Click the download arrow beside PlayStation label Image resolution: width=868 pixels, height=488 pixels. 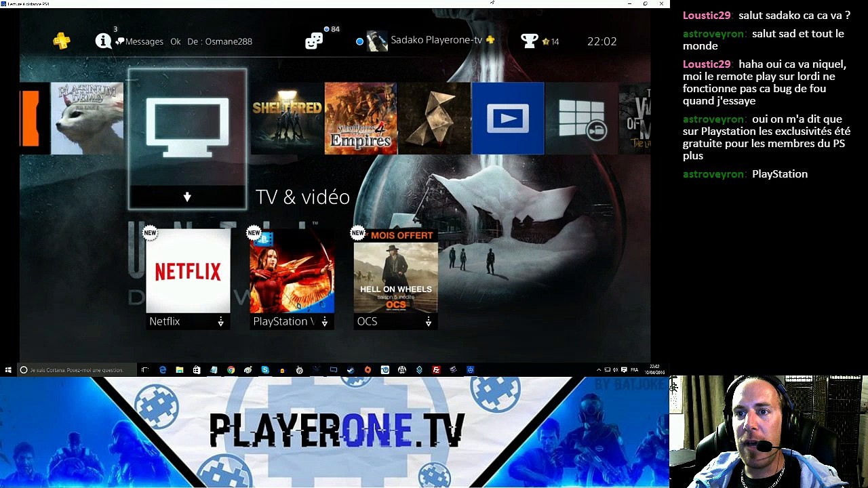click(x=324, y=322)
